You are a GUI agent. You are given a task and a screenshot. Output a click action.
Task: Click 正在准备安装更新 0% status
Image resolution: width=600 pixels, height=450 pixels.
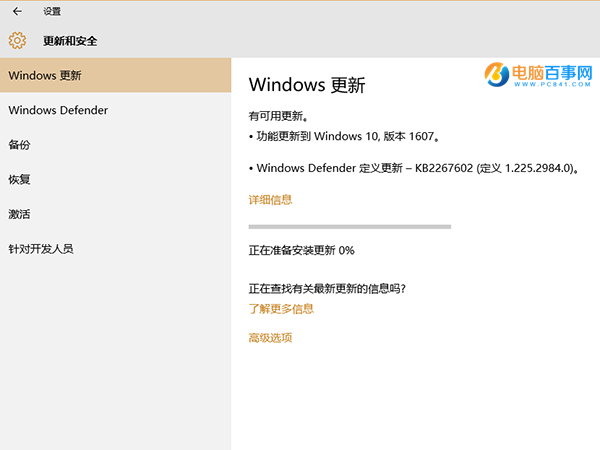(x=302, y=251)
